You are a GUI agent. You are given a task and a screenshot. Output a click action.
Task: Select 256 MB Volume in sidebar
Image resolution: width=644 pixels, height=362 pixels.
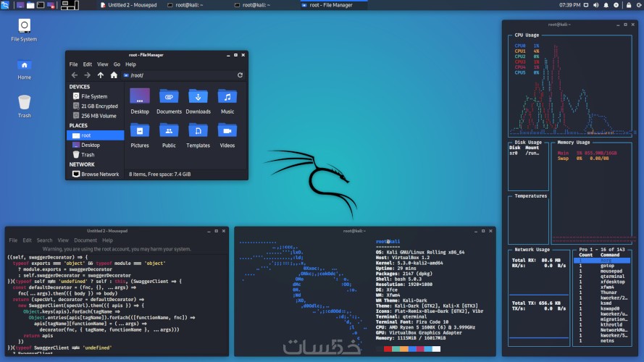tap(94, 116)
